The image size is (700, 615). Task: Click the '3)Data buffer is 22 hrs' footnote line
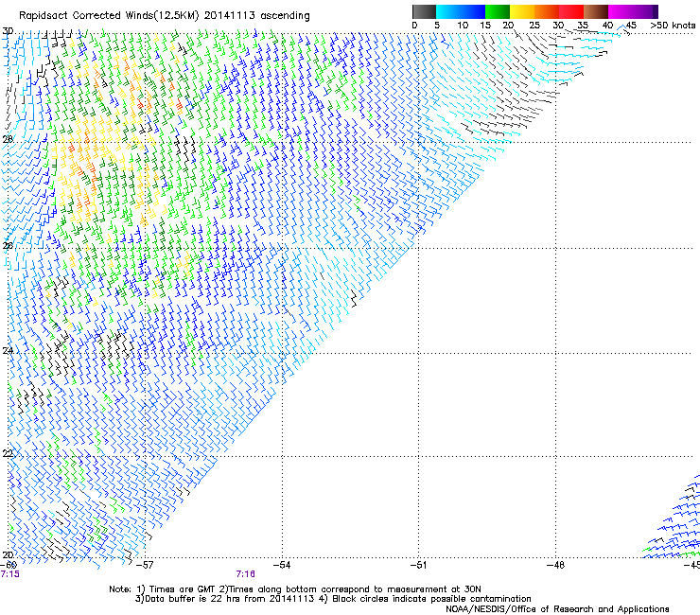tap(333, 599)
